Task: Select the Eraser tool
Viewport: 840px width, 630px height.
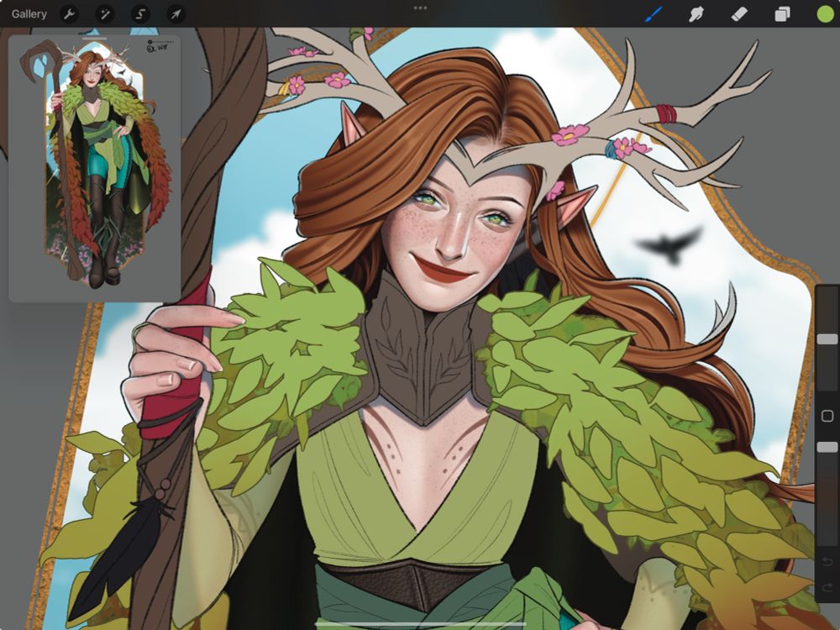Action: pyautogui.click(x=739, y=14)
